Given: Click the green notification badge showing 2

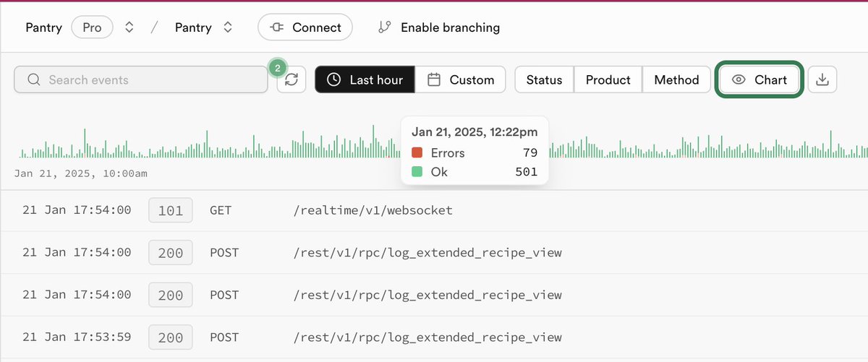Looking at the screenshot, I should click(277, 69).
